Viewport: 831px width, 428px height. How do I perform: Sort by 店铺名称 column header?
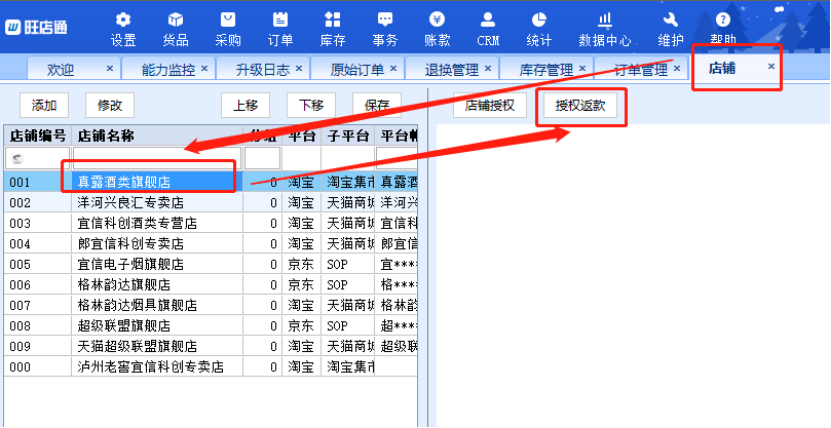click(157, 136)
